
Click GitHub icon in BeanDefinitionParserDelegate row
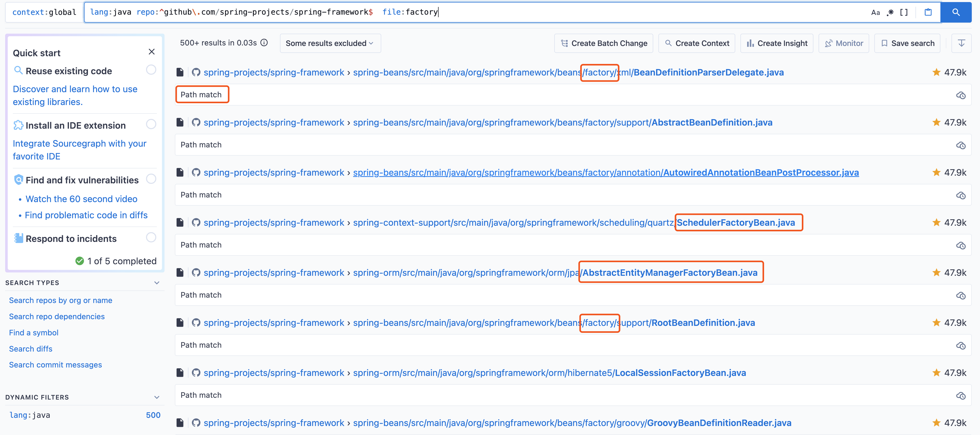196,72
